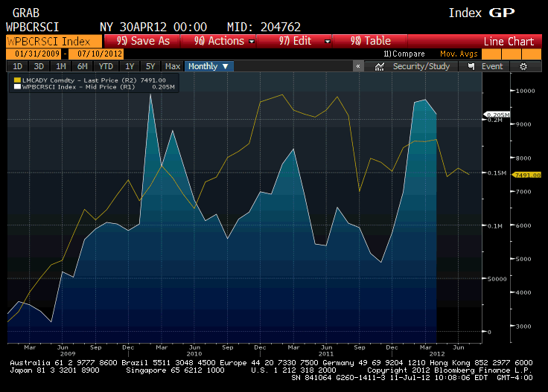Collapse panel with double-chevron button

click(x=358, y=66)
